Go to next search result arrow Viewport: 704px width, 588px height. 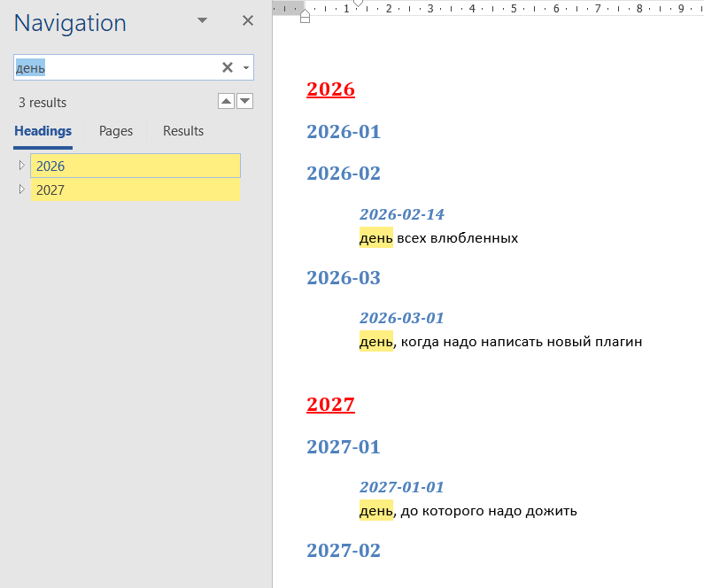[245, 102]
